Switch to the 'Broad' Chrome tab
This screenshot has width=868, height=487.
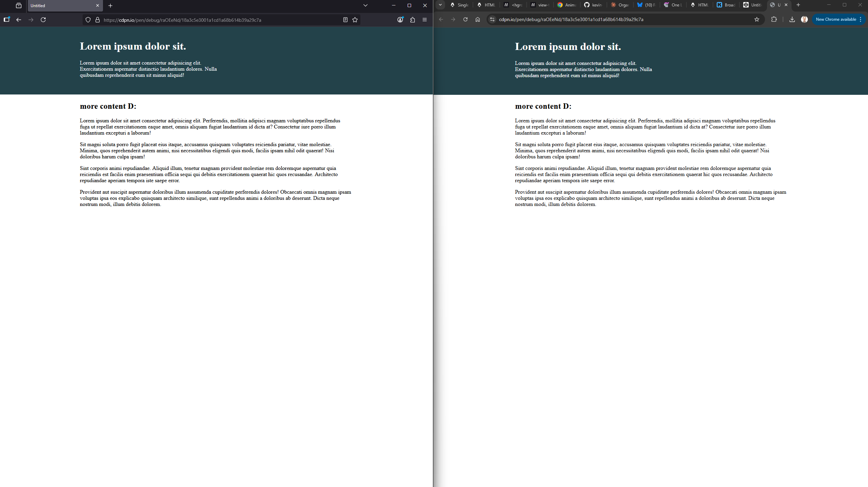tap(726, 5)
